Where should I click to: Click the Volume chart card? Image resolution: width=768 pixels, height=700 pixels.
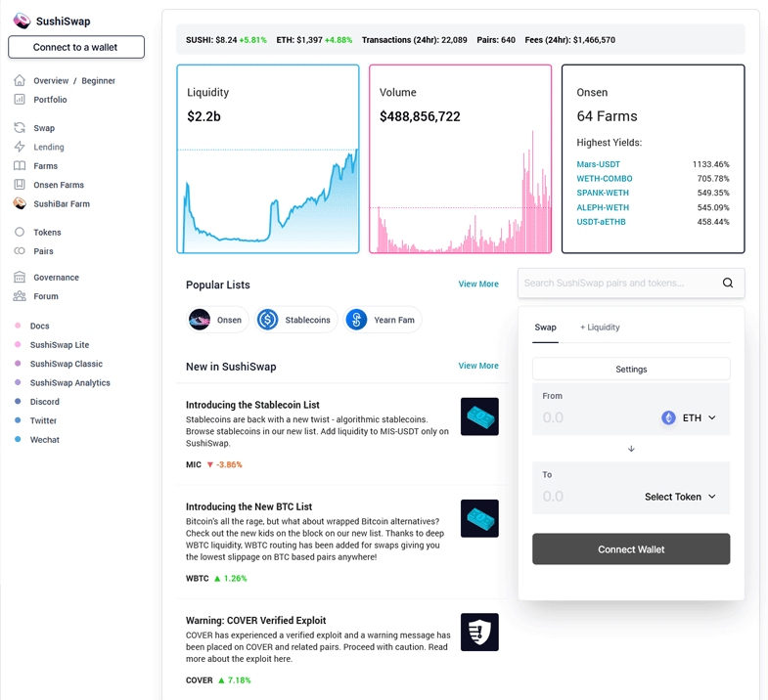tap(461, 158)
